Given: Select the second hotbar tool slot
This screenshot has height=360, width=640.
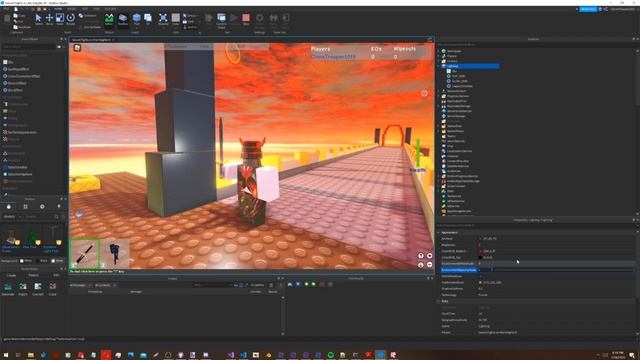Looking at the screenshot, I should pos(115,253).
